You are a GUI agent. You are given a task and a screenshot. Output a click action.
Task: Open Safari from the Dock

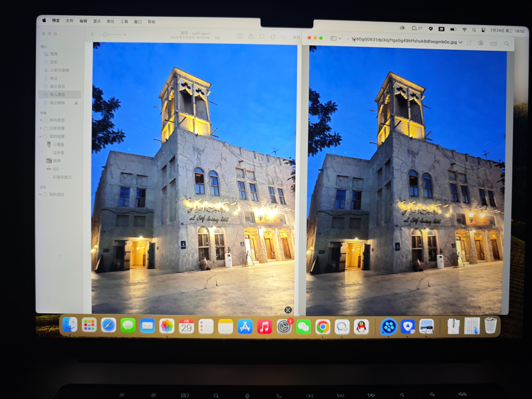[x=108, y=326]
